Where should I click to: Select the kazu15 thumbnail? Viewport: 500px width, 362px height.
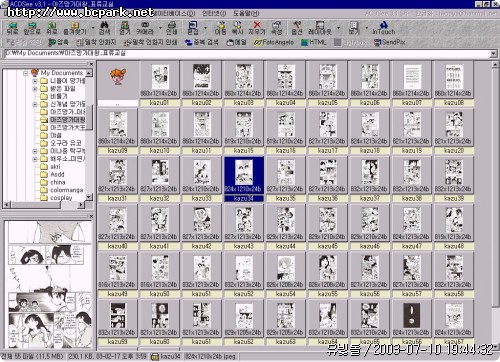[244, 131]
